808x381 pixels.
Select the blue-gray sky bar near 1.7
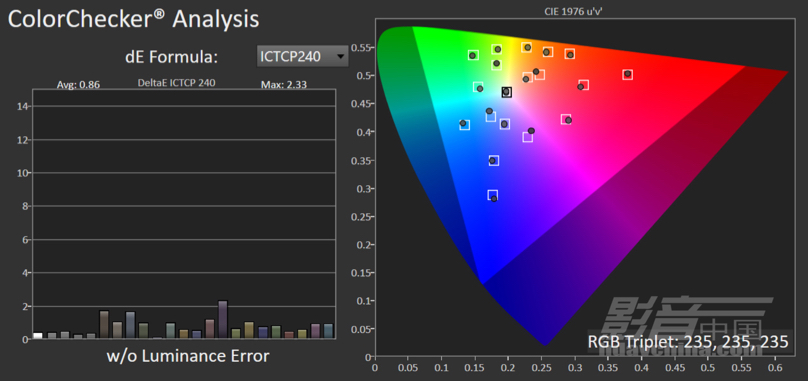130,325
